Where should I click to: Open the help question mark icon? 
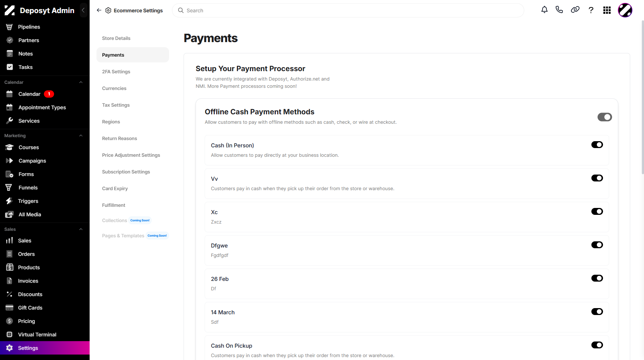tap(591, 10)
